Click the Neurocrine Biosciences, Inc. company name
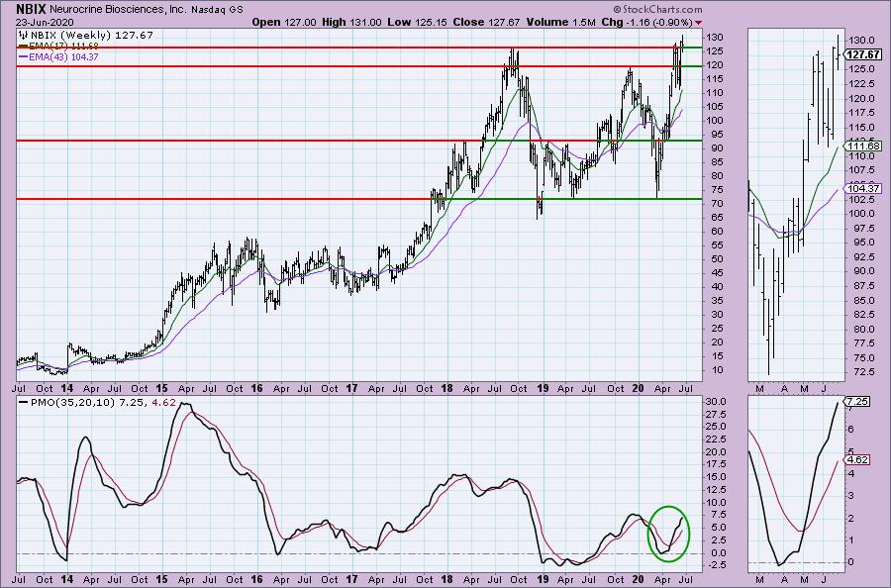Image resolution: width=891 pixels, height=588 pixels. (118, 10)
